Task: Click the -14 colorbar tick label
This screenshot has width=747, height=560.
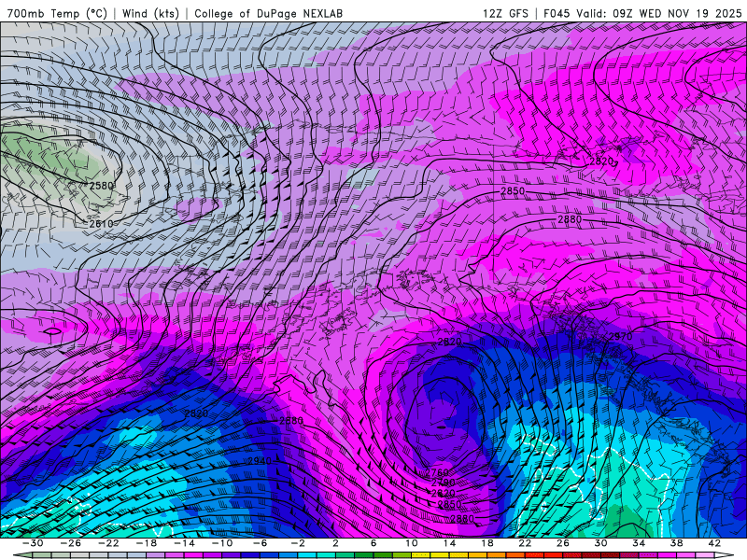Action: pyautogui.click(x=184, y=543)
